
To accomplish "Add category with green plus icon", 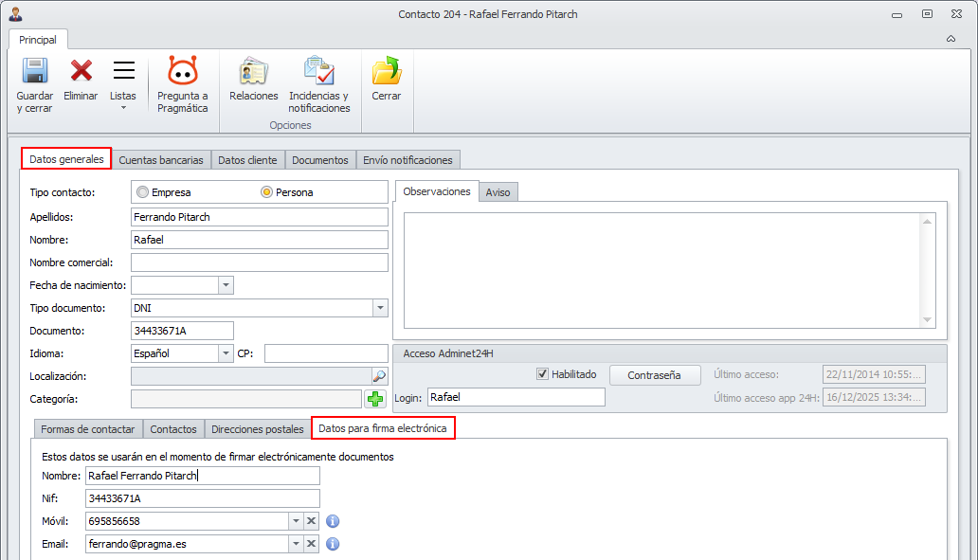I will [x=375, y=399].
